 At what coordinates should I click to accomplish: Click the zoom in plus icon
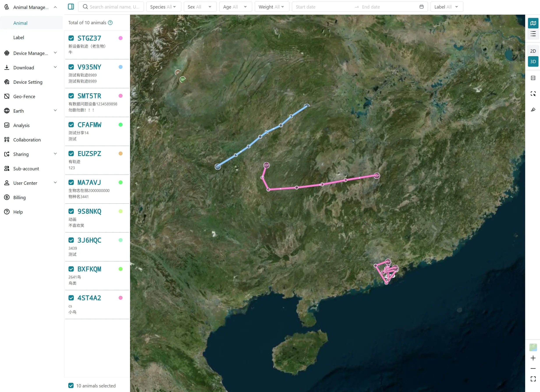point(533,358)
